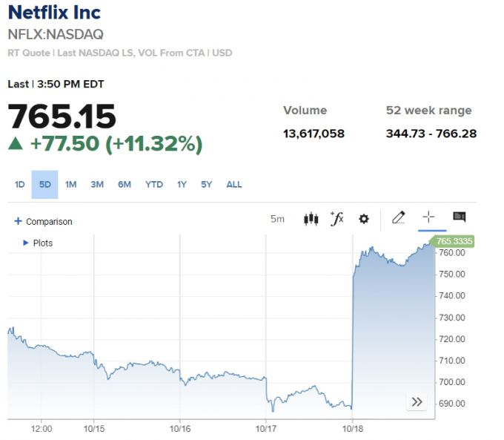Click the double-arrow jump to latest button
The width and height of the screenshot is (504, 440).
pos(417,401)
